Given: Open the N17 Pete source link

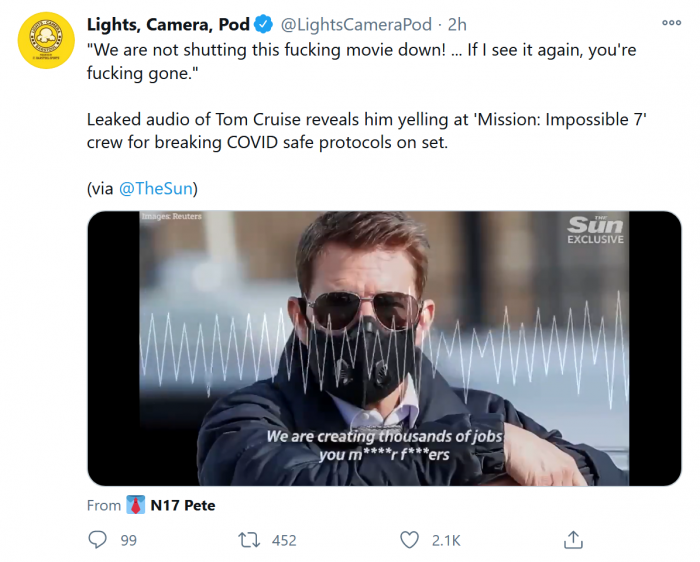Looking at the screenshot, I should tap(183, 505).
